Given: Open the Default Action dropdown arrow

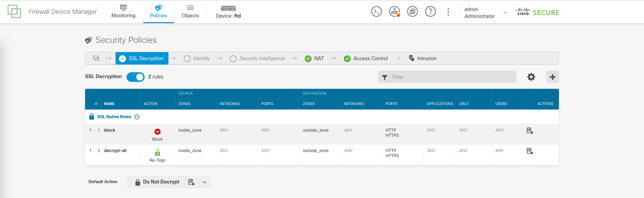Looking at the screenshot, I should pos(205,182).
